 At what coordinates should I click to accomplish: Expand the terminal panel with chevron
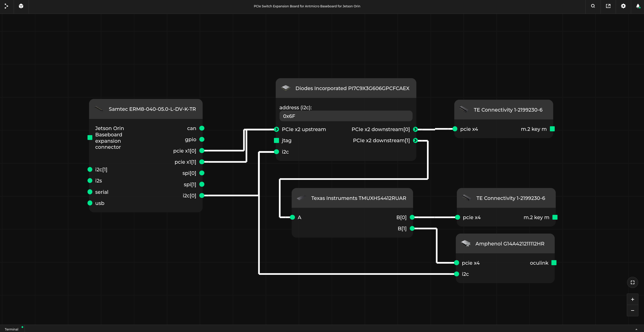coord(636,329)
